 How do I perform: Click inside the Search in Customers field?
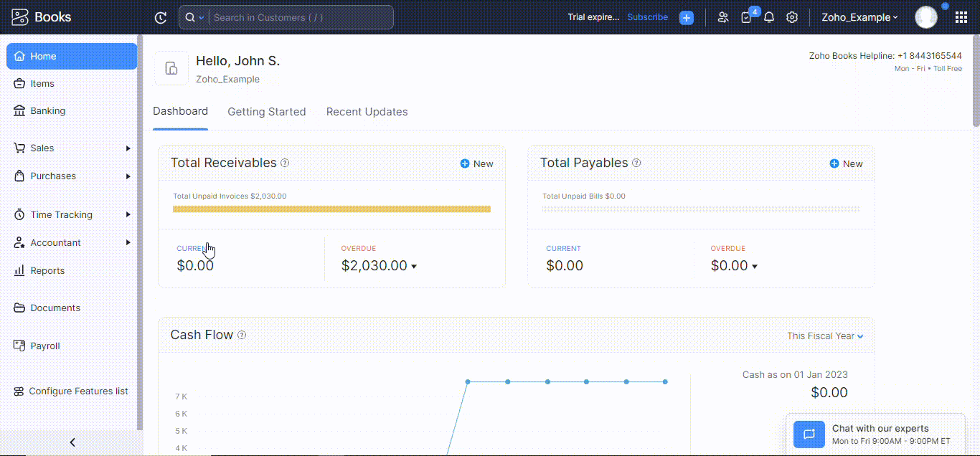point(294,16)
